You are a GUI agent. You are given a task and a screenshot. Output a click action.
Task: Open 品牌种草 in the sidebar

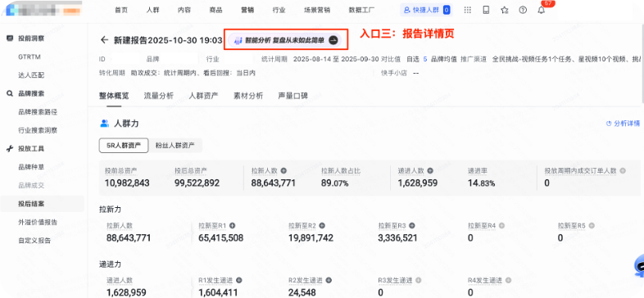(x=31, y=167)
